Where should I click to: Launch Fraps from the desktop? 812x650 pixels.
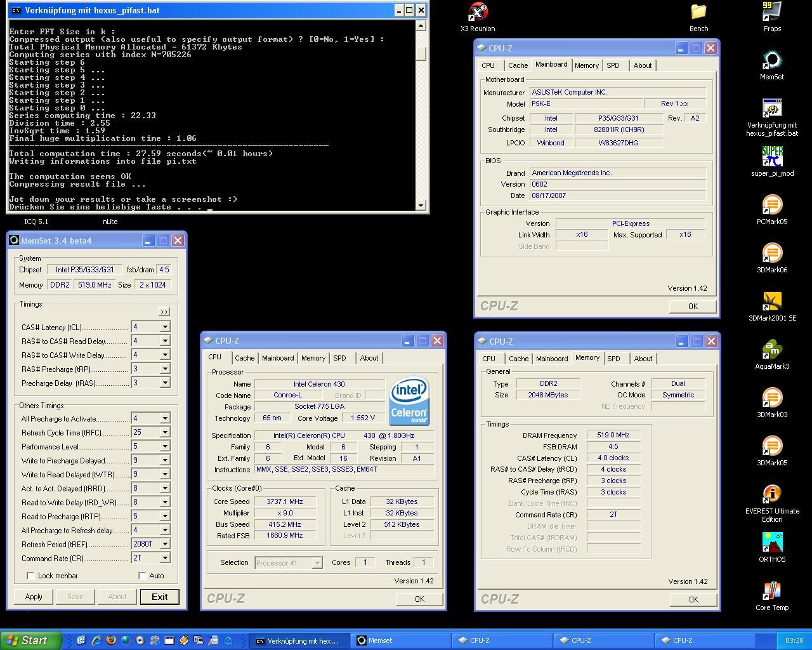[772, 17]
